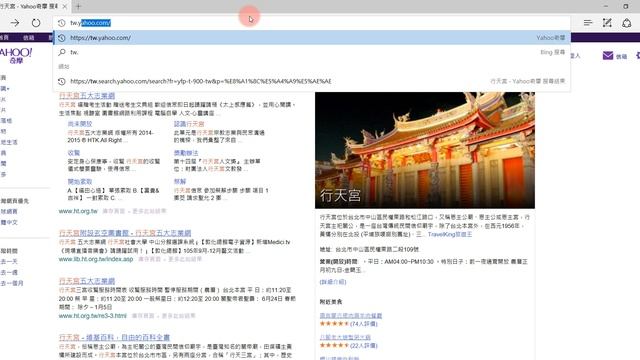Choose the tw.search.yahoo.com history suggestion
640x360 pixels.
pos(312,81)
